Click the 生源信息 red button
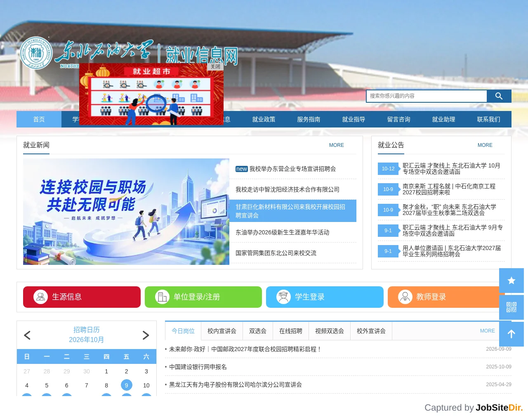The height and width of the screenshot is (420, 528). 82,297
